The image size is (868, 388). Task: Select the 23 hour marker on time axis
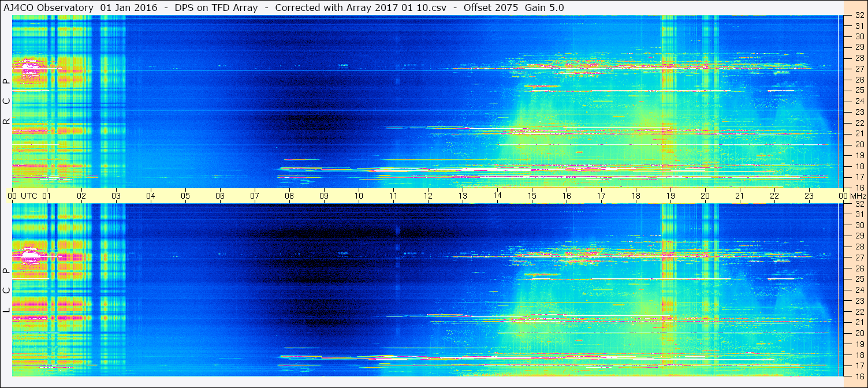809,196
